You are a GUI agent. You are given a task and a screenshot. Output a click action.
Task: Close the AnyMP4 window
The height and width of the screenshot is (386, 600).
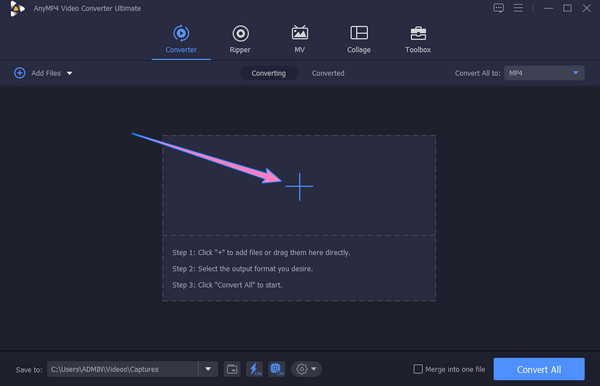tap(587, 8)
